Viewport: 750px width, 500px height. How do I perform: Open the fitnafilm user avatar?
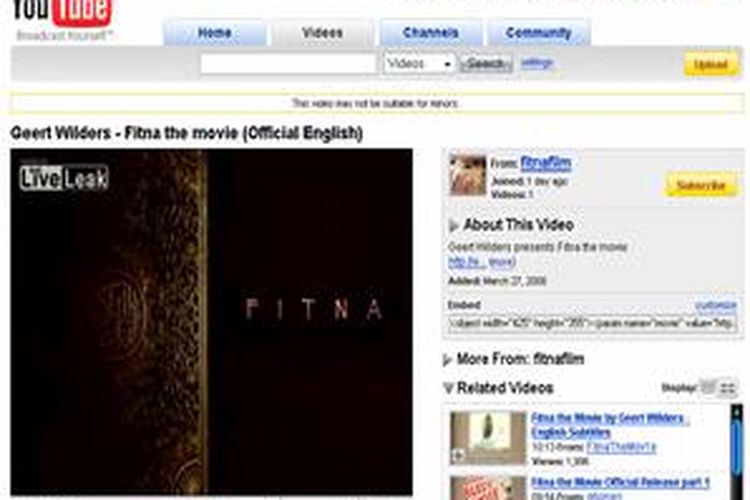click(468, 175)
